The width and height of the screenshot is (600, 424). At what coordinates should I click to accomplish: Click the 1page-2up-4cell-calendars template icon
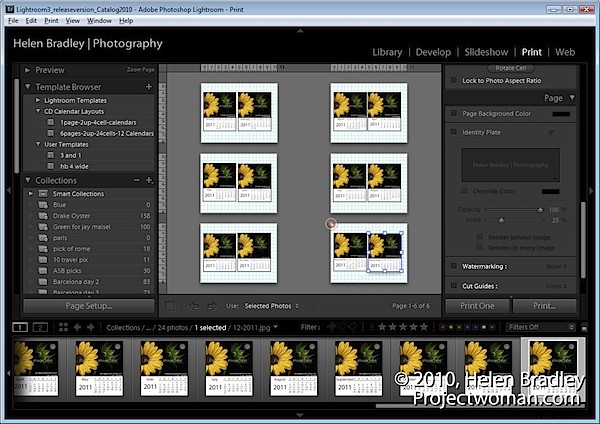[x=51, y=122]
